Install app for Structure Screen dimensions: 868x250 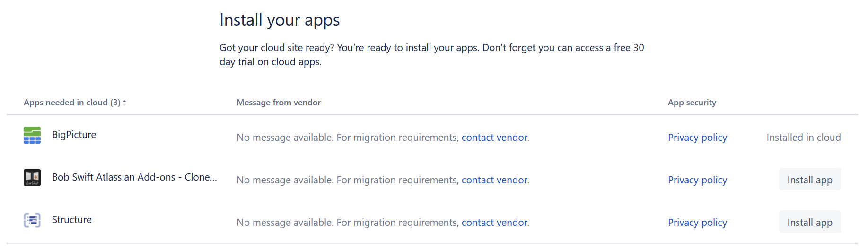[x=810, y=222]
